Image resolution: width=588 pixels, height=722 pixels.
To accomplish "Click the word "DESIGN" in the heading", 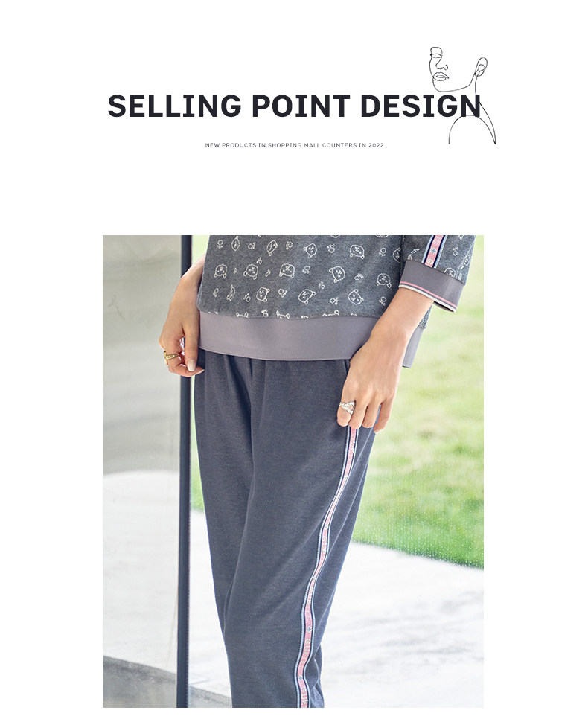I will pyautogui.click(x=421, y=106).
